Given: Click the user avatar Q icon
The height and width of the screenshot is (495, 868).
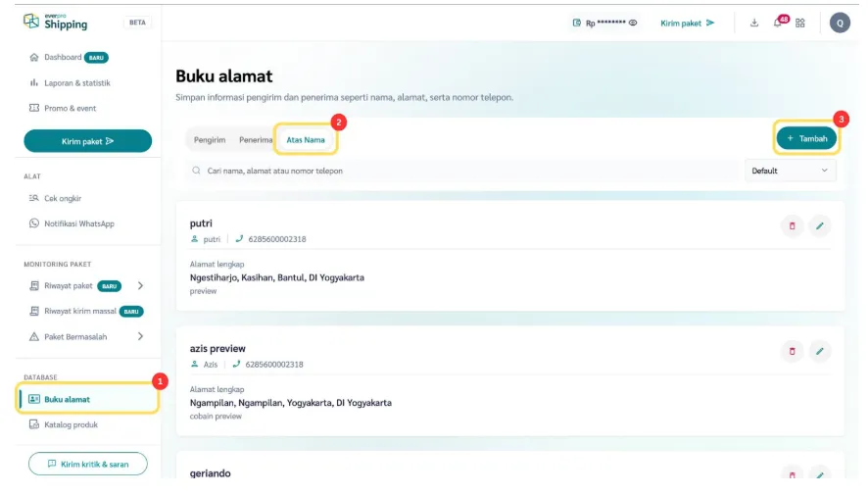Looking at the screenshot, I should [840, 23].
